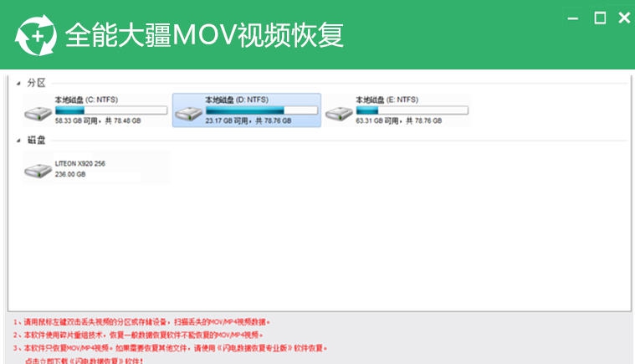Click the 分区 section heading
Image resolution: width=635 pixels, height=364 pixels.
(37, 83)
